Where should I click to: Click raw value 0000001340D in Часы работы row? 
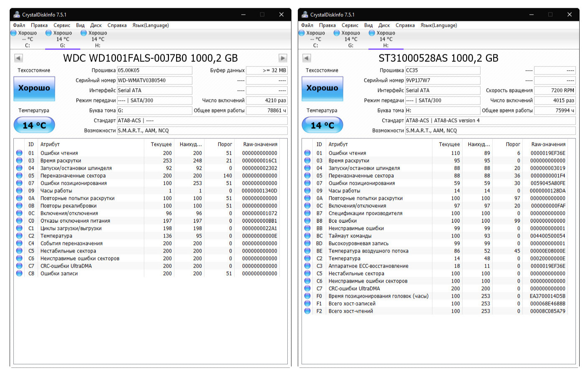tap(259, 191)
